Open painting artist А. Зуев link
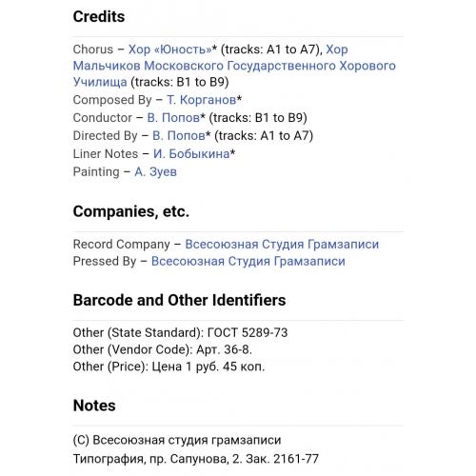This screenshot has width=476, height=476. pyautogui.click(x=155, y=172)
